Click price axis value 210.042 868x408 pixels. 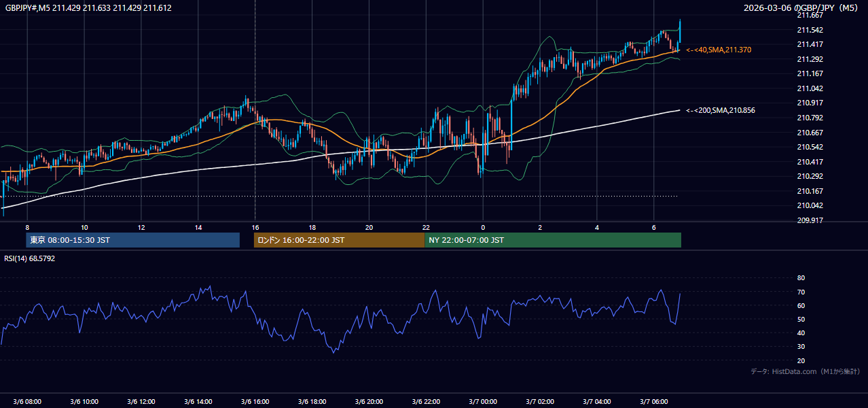(x=810, y=205)
